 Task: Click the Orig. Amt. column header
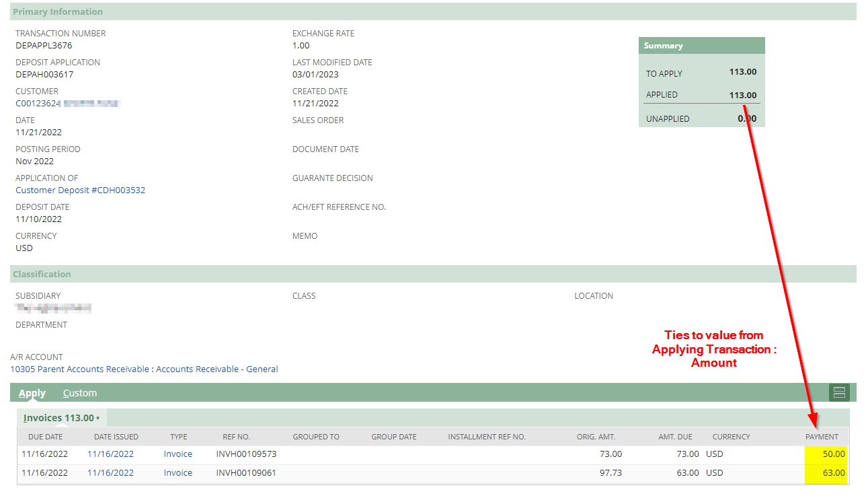[x=596, y=437]
